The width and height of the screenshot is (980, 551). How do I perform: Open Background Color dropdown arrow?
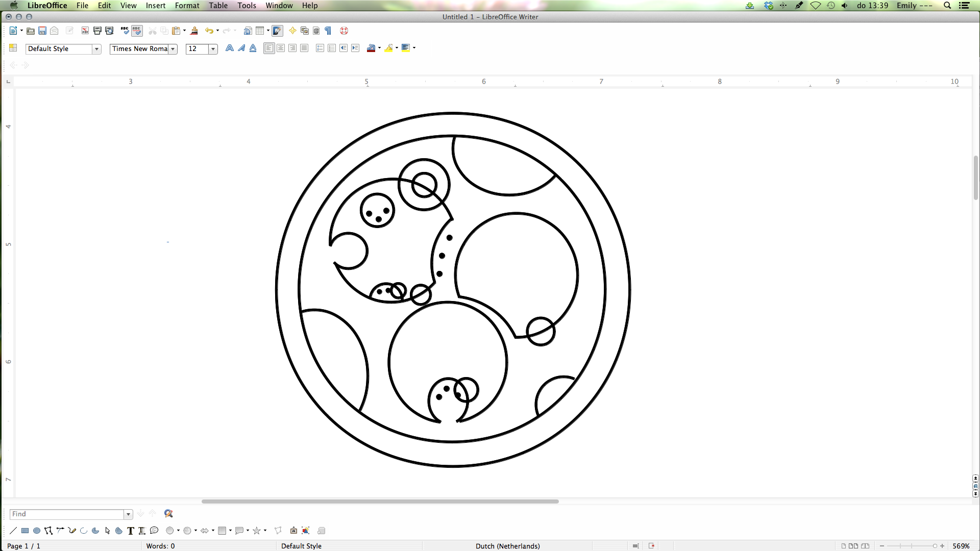[x=414, y=48]
